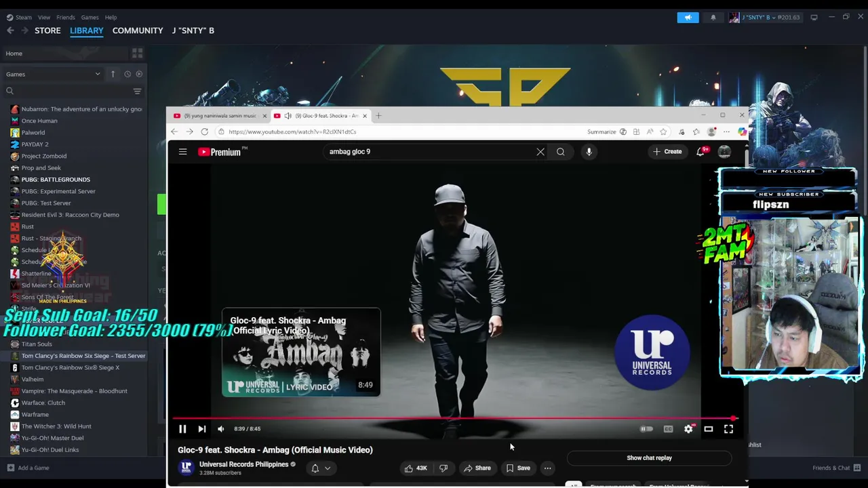
Task: Click the browser address bar URL
Action: [x=292, y=132]
